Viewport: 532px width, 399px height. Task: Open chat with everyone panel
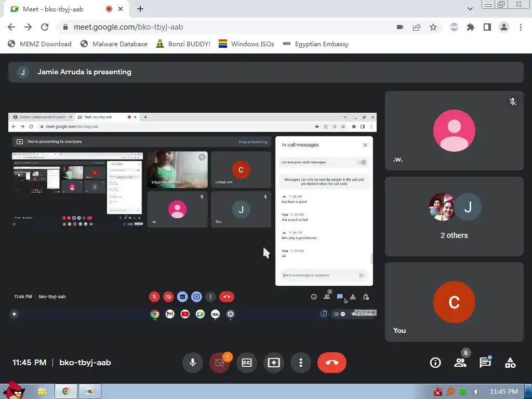tap(485, 363)
